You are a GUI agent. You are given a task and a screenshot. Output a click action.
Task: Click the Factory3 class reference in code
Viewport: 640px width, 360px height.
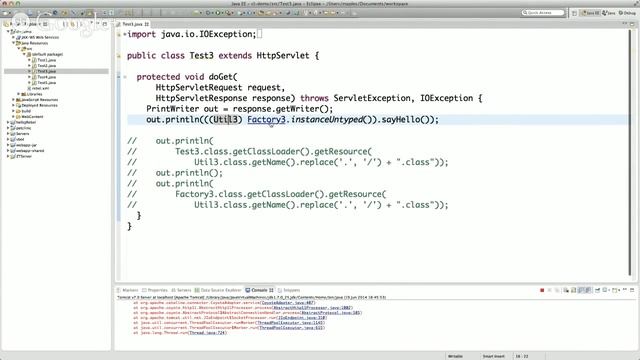point(267,120)
